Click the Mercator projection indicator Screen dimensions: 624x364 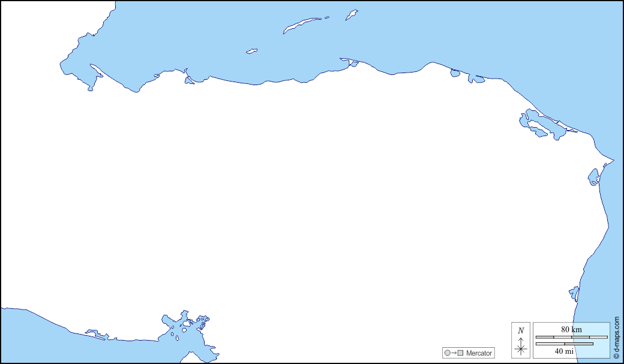click(469, 353)
